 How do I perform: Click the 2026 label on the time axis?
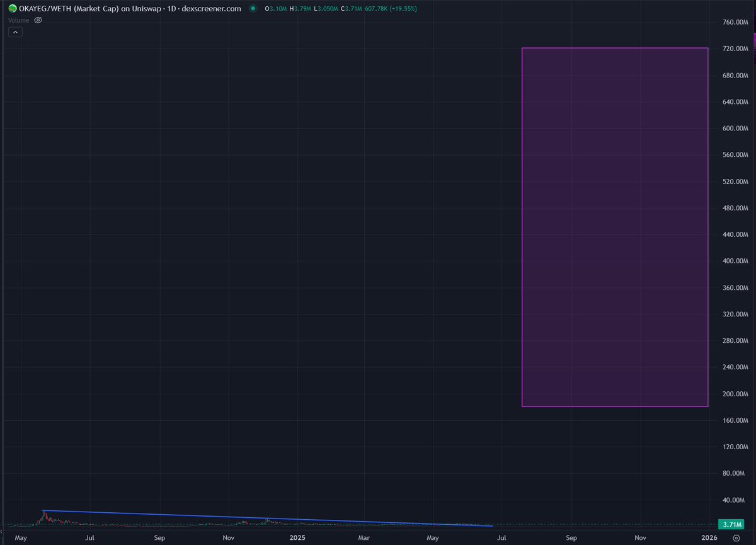[x=709, y=538]
